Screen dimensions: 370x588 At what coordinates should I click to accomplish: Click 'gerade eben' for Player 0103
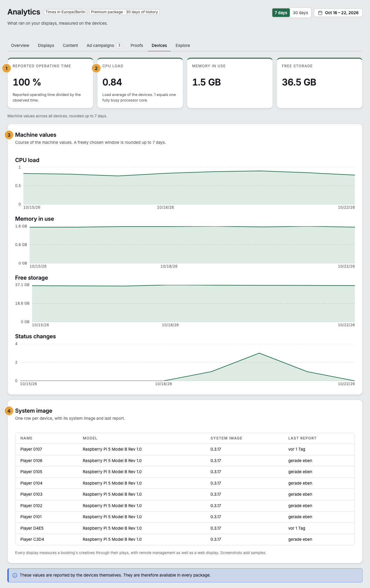300,494
